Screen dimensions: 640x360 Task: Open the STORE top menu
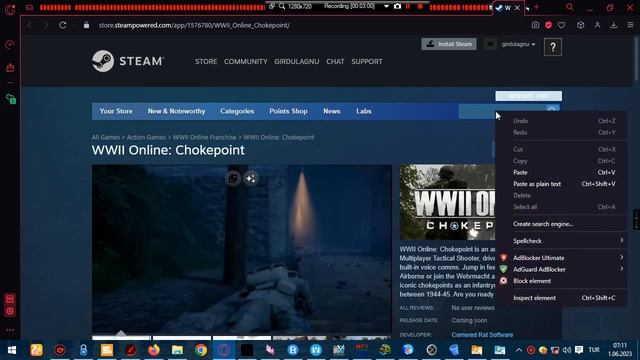tap(206, 62)
